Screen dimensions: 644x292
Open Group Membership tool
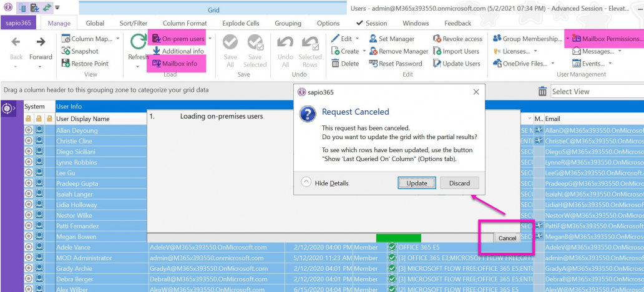pos(528,39)
